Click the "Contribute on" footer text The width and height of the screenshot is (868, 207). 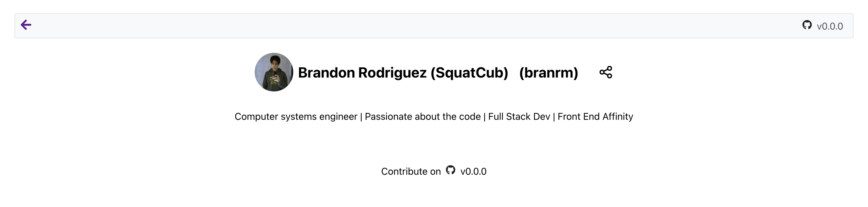point(411,172)
